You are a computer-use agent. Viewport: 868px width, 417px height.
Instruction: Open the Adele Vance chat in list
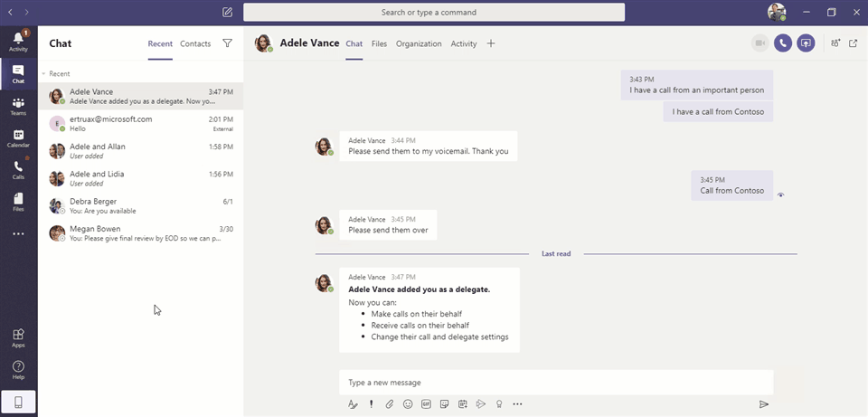coord(141,97)
